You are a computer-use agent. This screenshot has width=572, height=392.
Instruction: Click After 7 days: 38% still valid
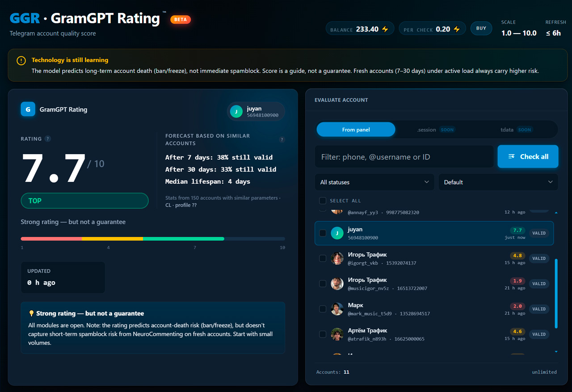click(219, 157)
